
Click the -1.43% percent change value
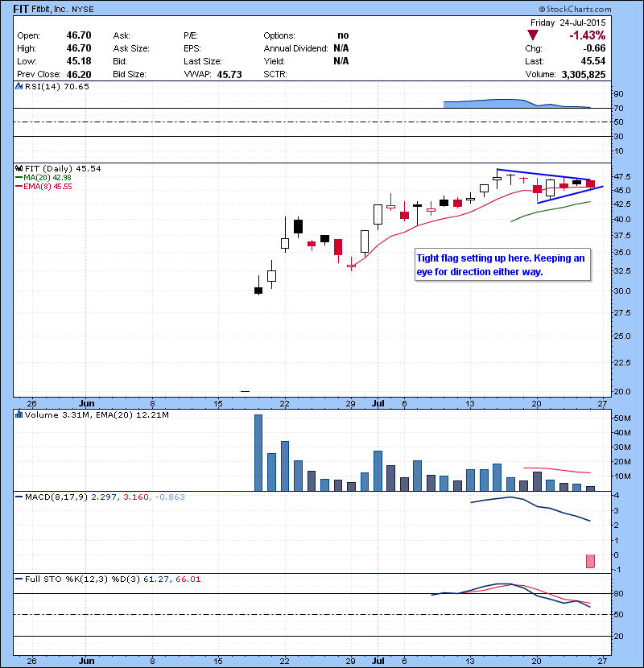point(588,35)
